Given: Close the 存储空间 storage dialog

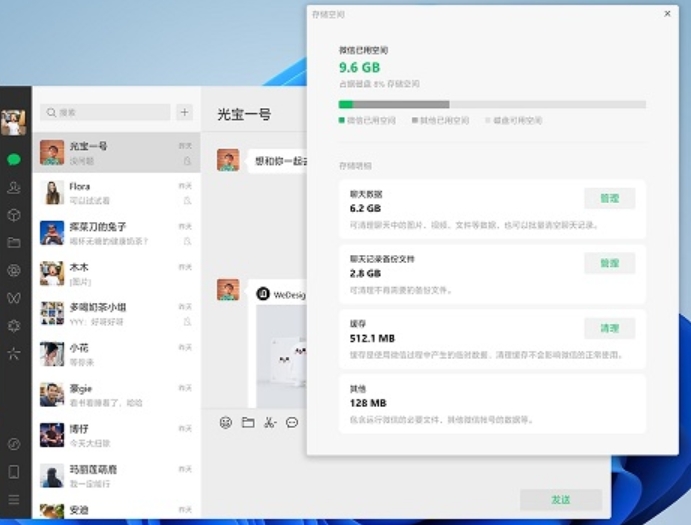Looking at the screenshot, I should click(667, 14).
